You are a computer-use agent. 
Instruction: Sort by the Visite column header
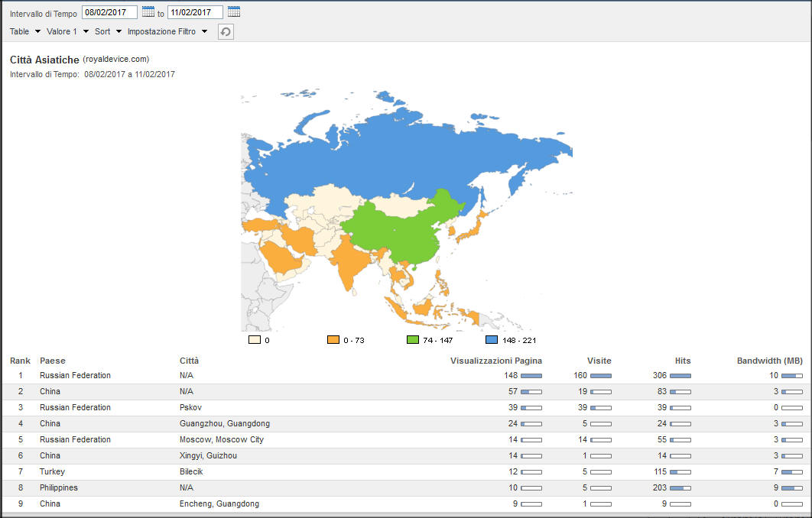[599, 361]
